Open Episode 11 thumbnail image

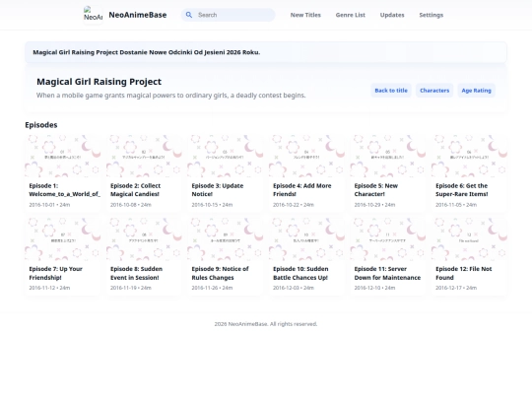point(388,239)
